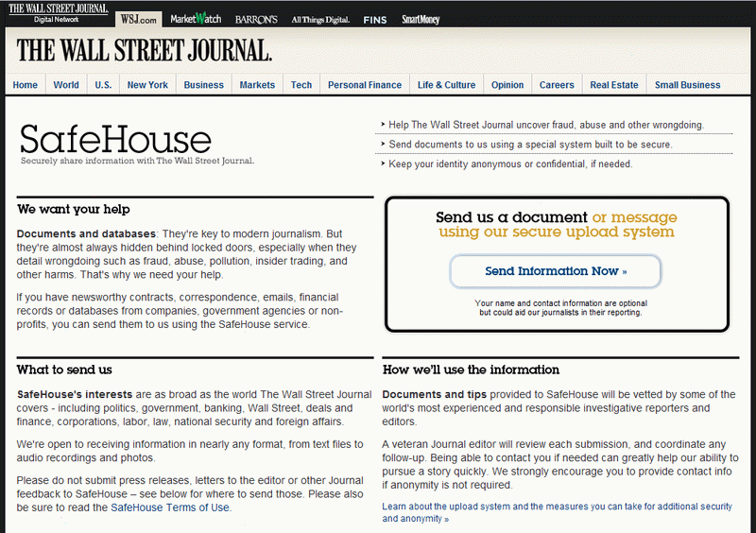Open the Personal Finance section

[365, 85]
